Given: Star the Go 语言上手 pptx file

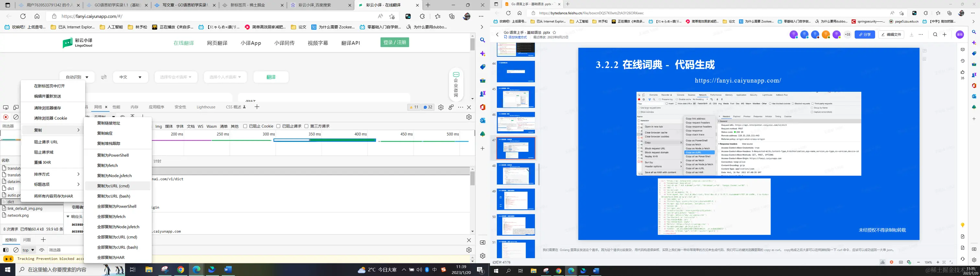Looking at the screenshot, I should [x=554, y=32].
